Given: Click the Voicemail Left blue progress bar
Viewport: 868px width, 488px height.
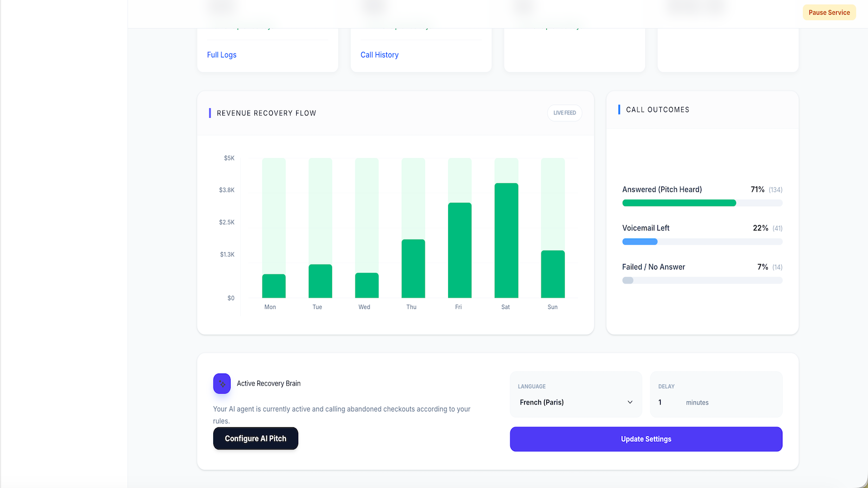Looking at the screenshot, I should click(x=640, y=242).
